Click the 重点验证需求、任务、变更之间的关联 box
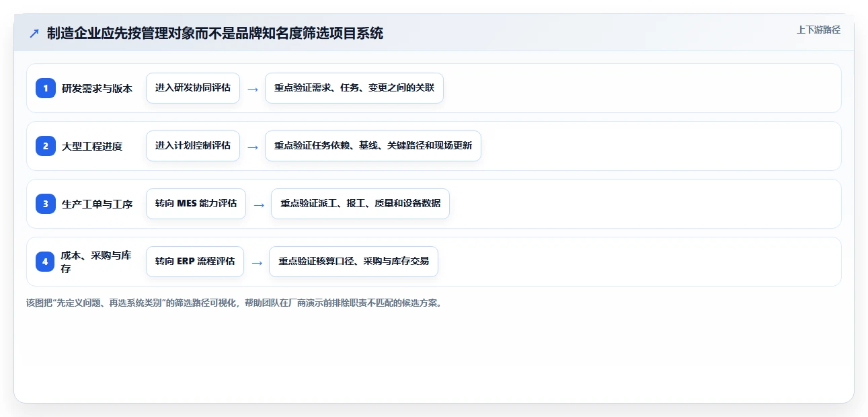Viewport: 868px width, 417px height. (x=354, y=88)
